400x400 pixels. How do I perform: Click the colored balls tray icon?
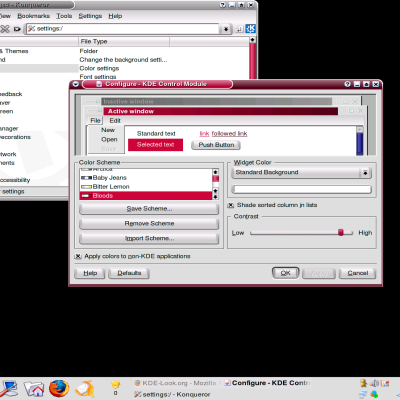click(374, 394)
